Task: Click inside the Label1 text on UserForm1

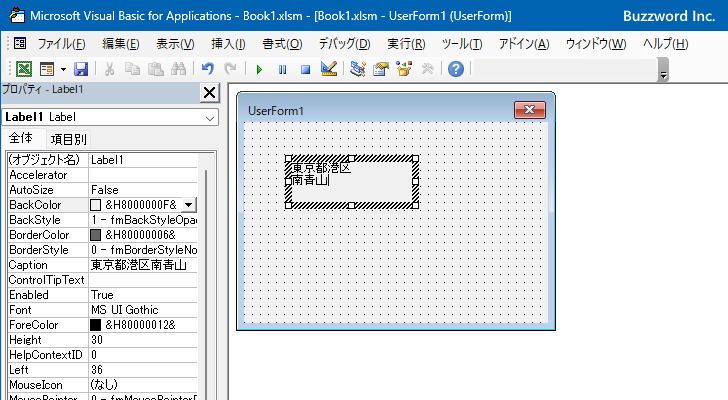Action: click(x=321, y=174)
